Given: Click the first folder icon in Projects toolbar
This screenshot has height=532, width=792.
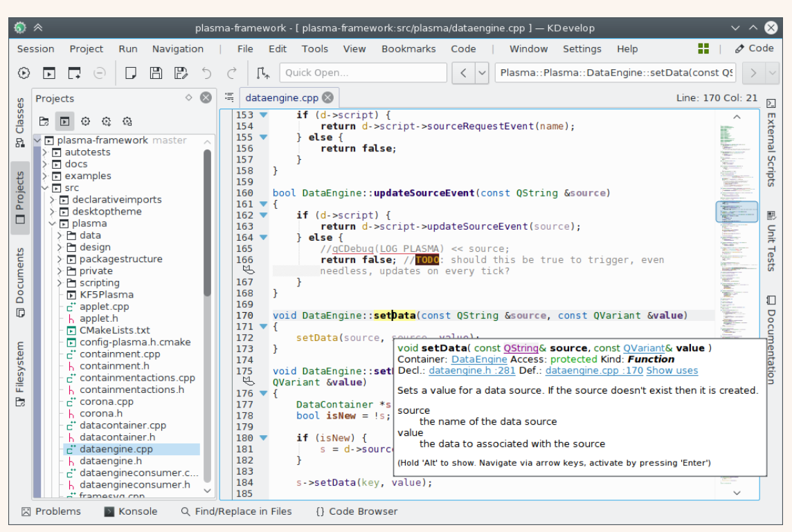Looking at the screenshot, I should coord(44,121).
